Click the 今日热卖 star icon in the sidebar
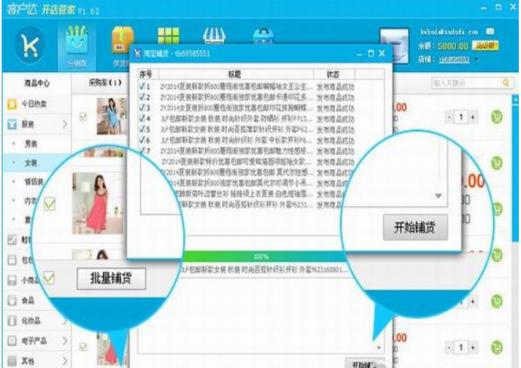 [x=12, y=104]
